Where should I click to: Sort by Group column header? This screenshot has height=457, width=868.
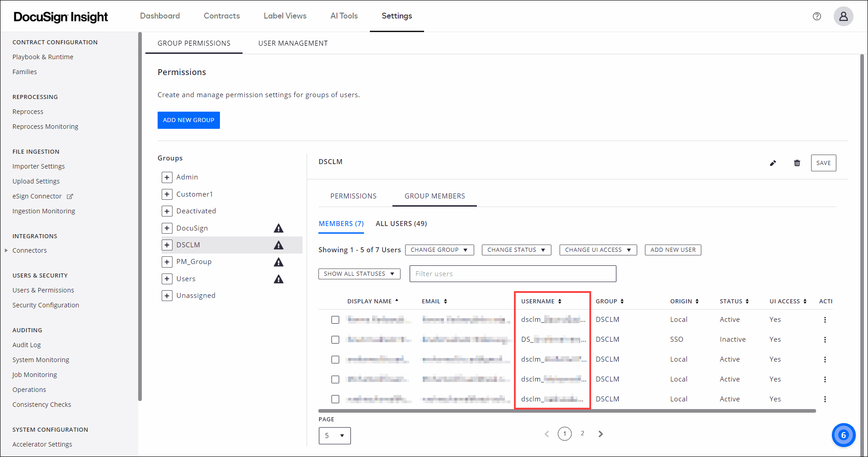[x=610, y=302]
